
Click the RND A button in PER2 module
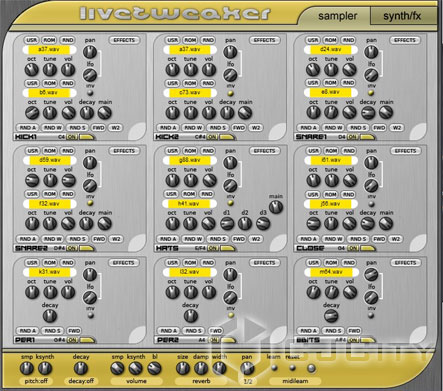[168, 331]
